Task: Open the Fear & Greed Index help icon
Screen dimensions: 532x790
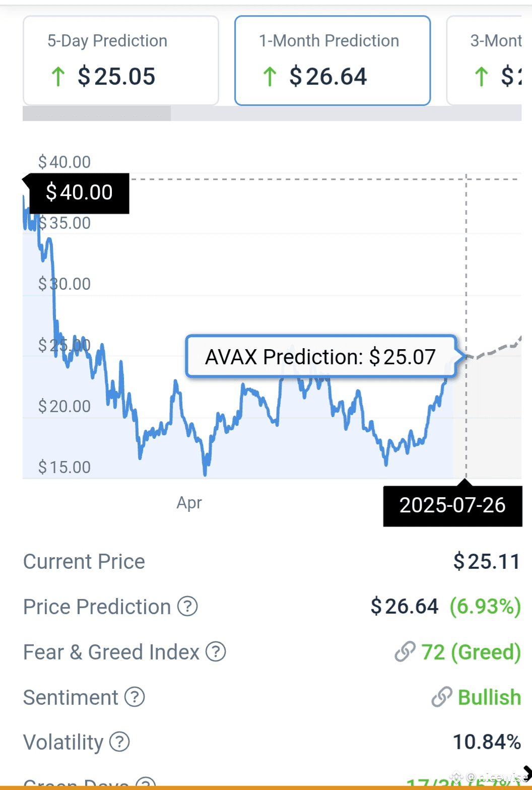Action: tap(216, 651)
